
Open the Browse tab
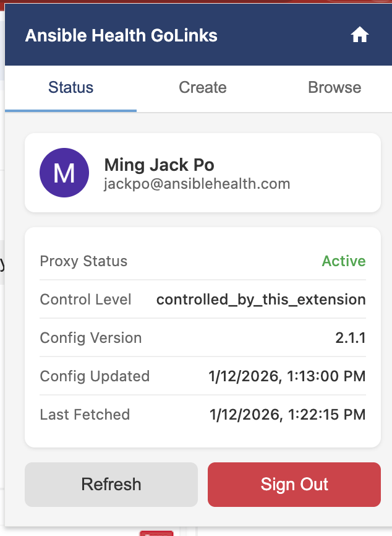click(334, 87)
